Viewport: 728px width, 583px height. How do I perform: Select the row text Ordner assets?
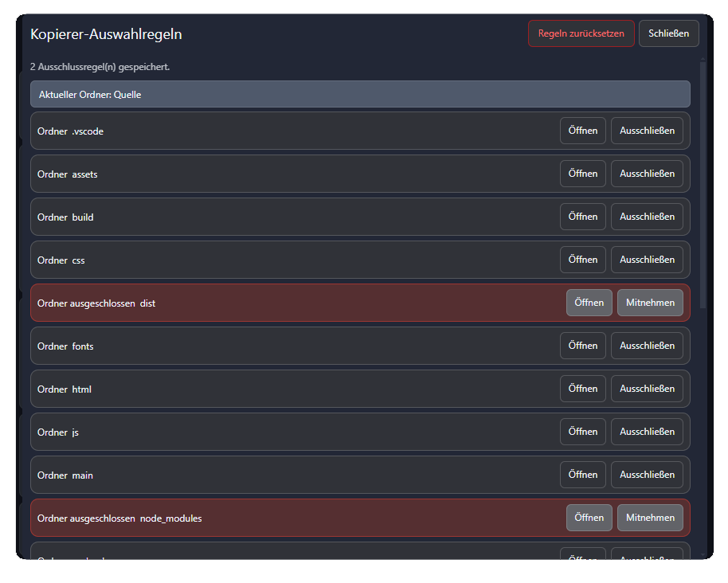coord(68,174)
